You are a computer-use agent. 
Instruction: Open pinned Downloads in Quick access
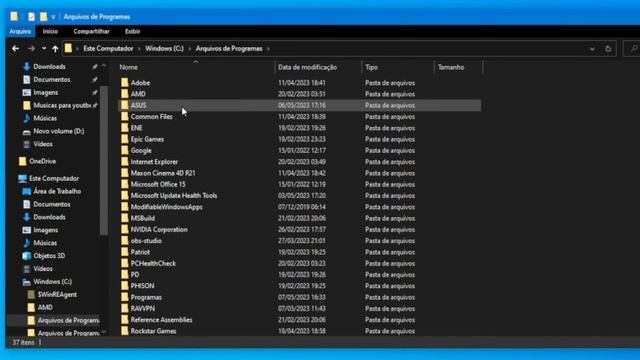(49, 67)
